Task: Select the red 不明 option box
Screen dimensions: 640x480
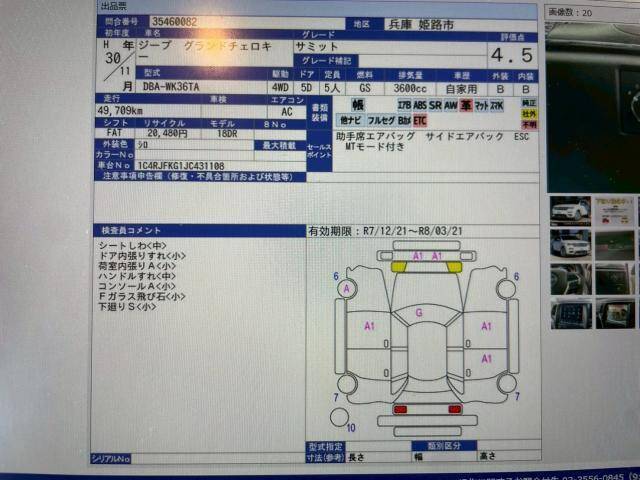Action: 528,125
